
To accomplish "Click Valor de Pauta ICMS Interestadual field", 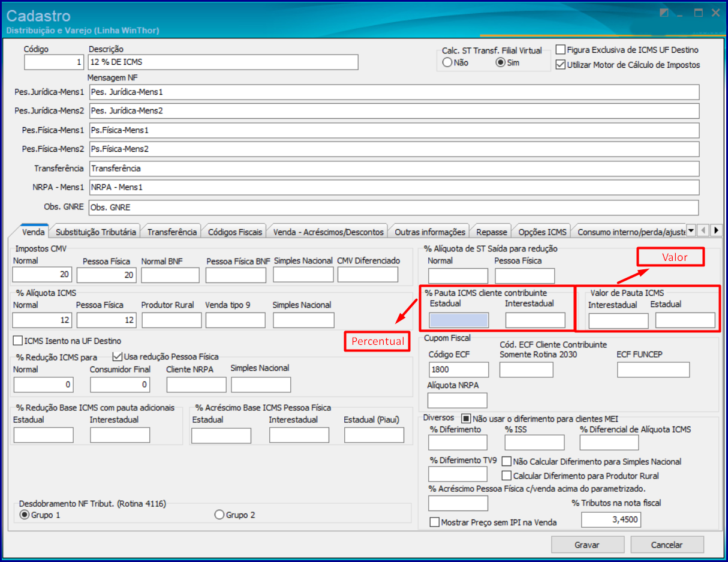I will (x=618, y=321).
